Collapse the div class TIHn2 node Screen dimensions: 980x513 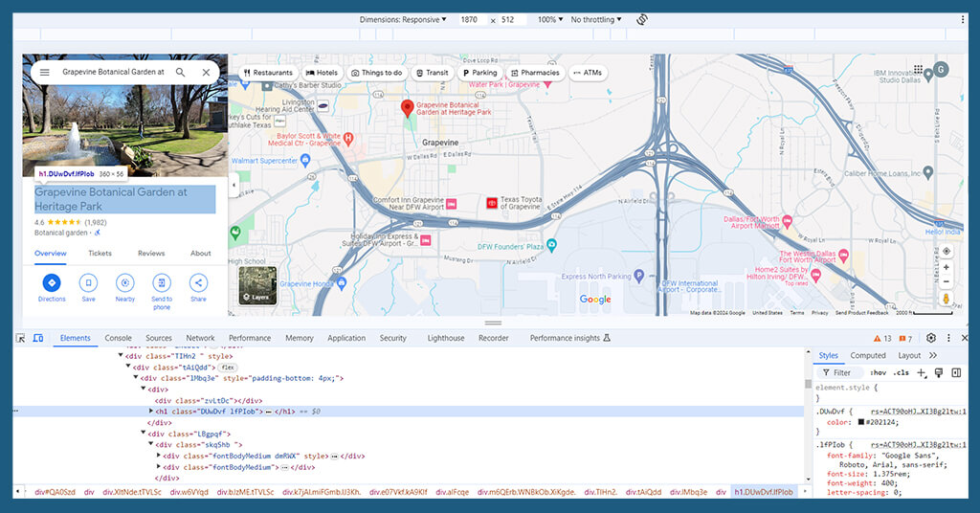[121, 355]
